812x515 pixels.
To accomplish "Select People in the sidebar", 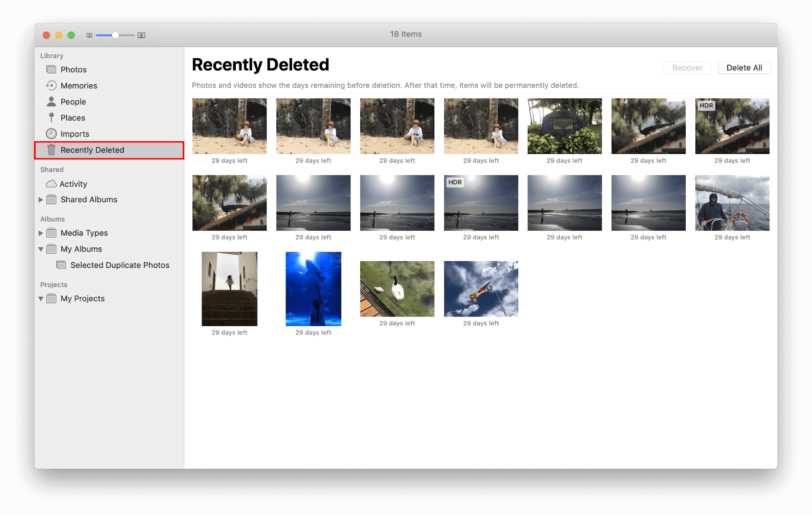I will point(109,102).
